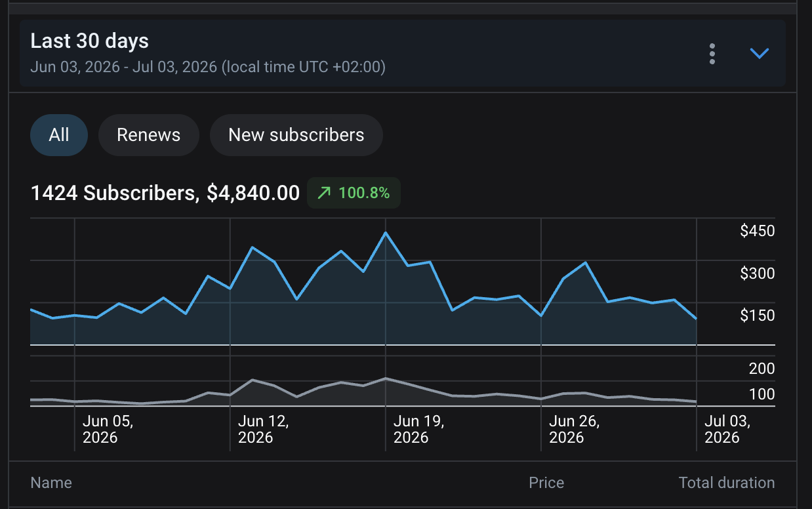Click the $150 y-axis label
Viewport: 812px width, 509px height.
click(x=758, y=316)
